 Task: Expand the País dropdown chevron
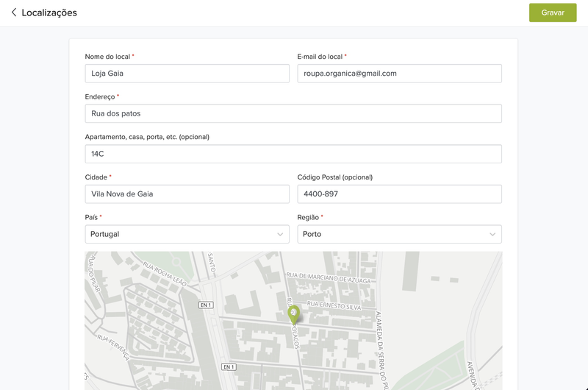tap(280, 234)
